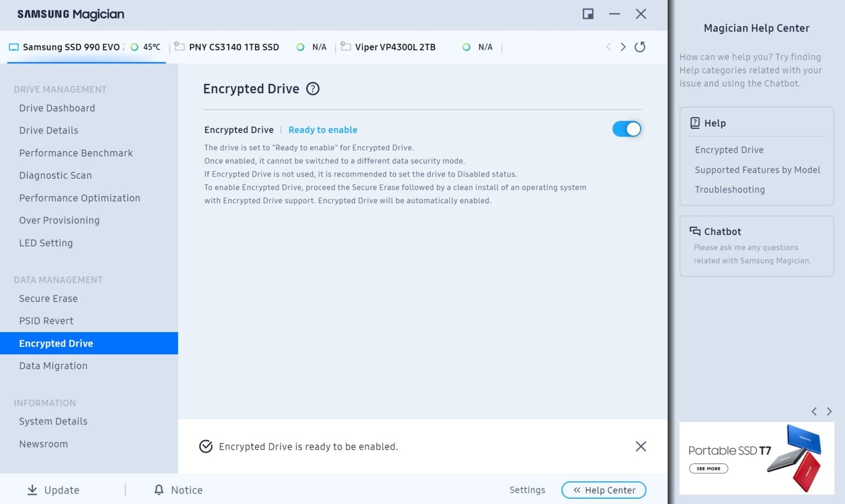Click the Notice button
Viewport: 845px width, 504px height.
(x=179, y=490)
